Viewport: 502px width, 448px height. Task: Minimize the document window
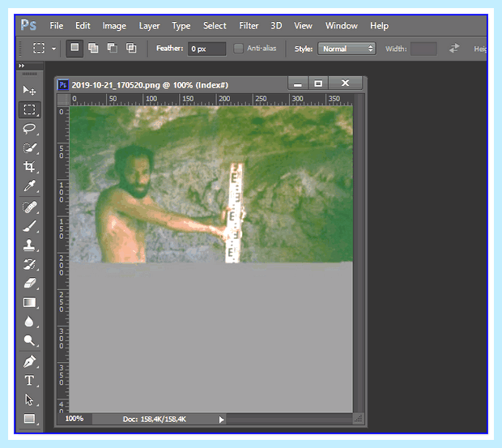click(298, 83)
